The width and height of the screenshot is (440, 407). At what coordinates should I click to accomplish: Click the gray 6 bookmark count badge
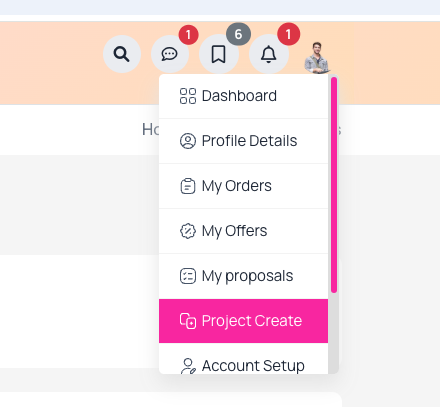coord(238,34)
